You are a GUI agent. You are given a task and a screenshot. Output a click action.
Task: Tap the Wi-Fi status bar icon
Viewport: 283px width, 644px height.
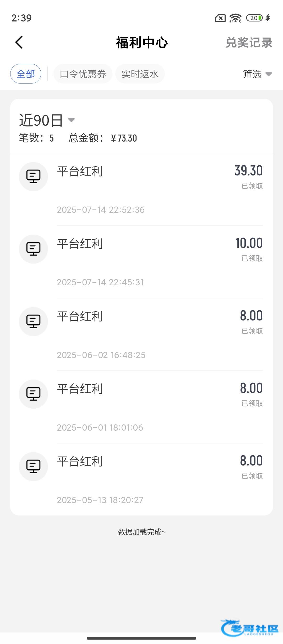coord(235,18)
